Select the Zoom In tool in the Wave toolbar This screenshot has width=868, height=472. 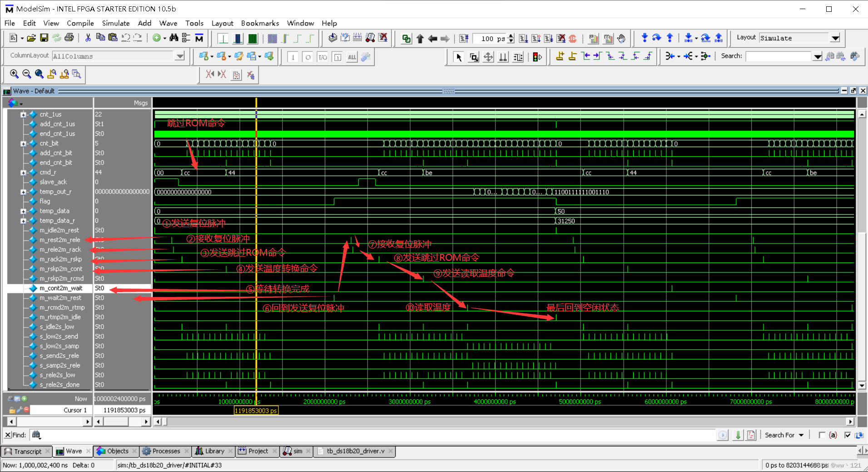(14, 74)
